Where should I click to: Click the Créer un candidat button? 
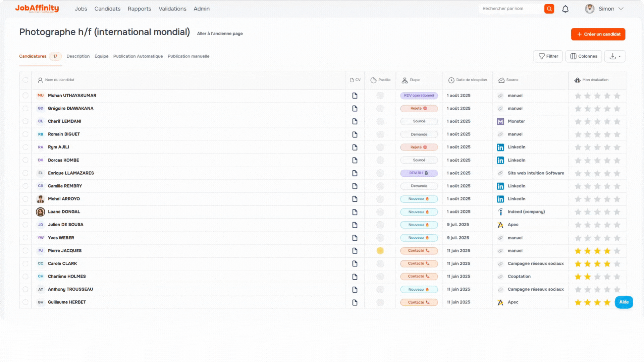tap(598, 34)
